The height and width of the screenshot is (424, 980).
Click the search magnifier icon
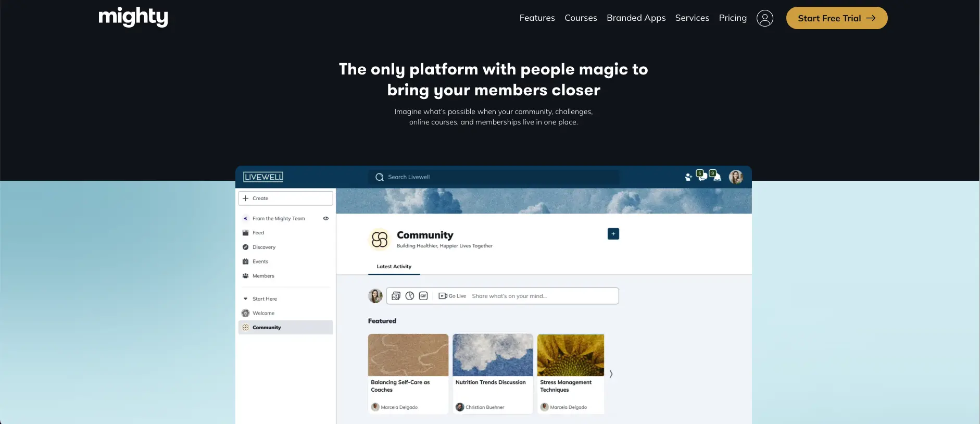pos(380,177)
